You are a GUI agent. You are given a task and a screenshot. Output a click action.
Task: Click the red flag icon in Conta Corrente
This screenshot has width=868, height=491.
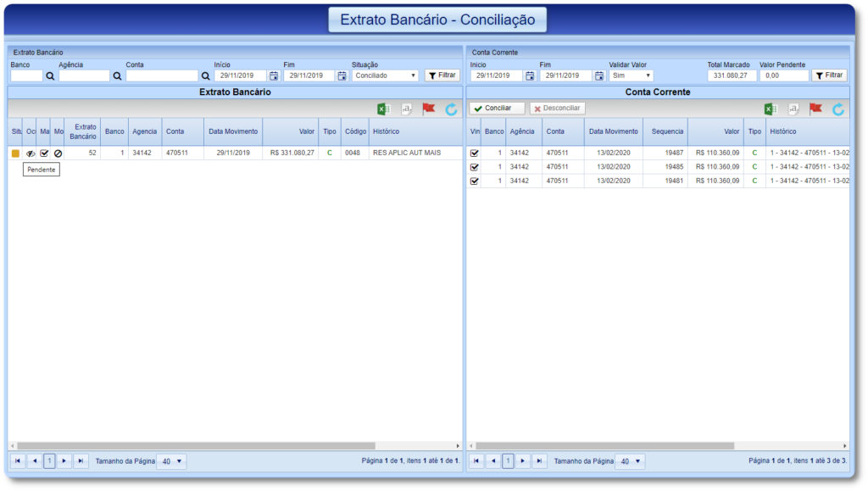point(815,109)
